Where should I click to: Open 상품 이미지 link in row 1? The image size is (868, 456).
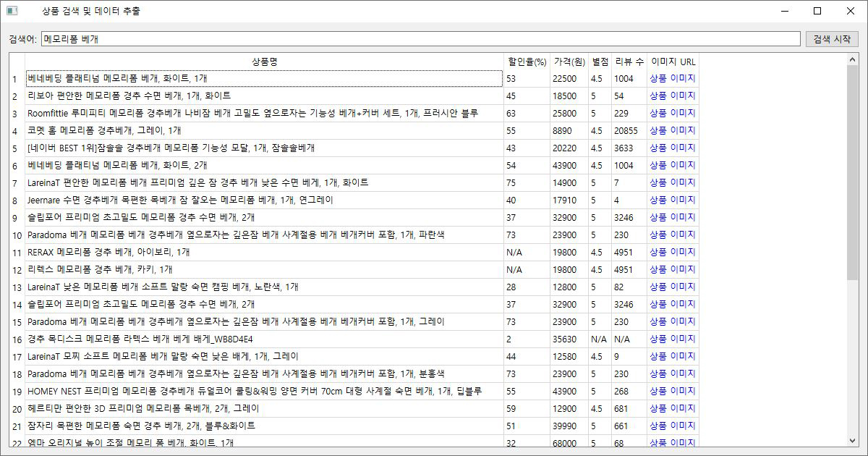click(672, 78)
